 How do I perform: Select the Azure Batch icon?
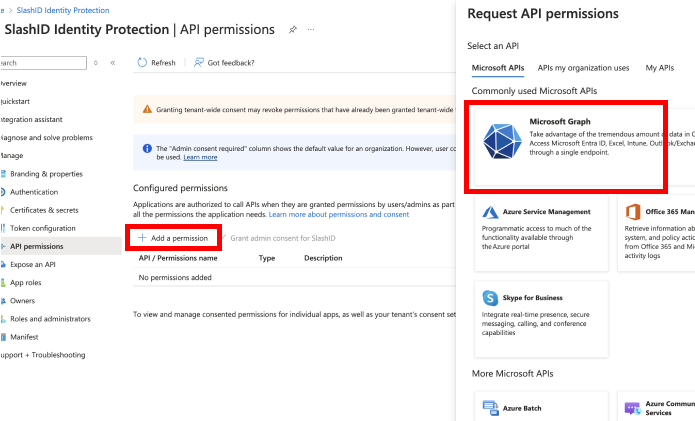click(490, 408)
